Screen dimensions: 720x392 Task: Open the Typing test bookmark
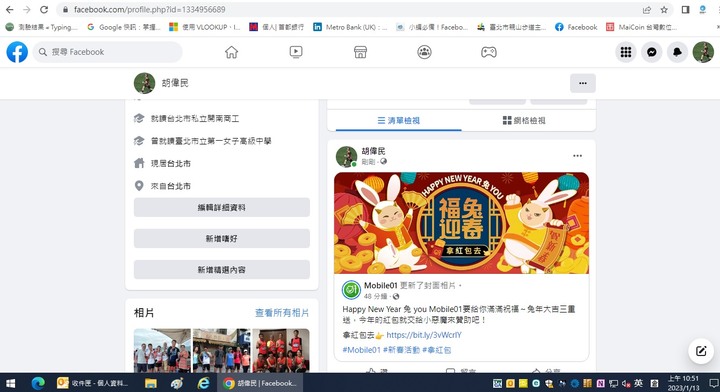pos(41,27)
